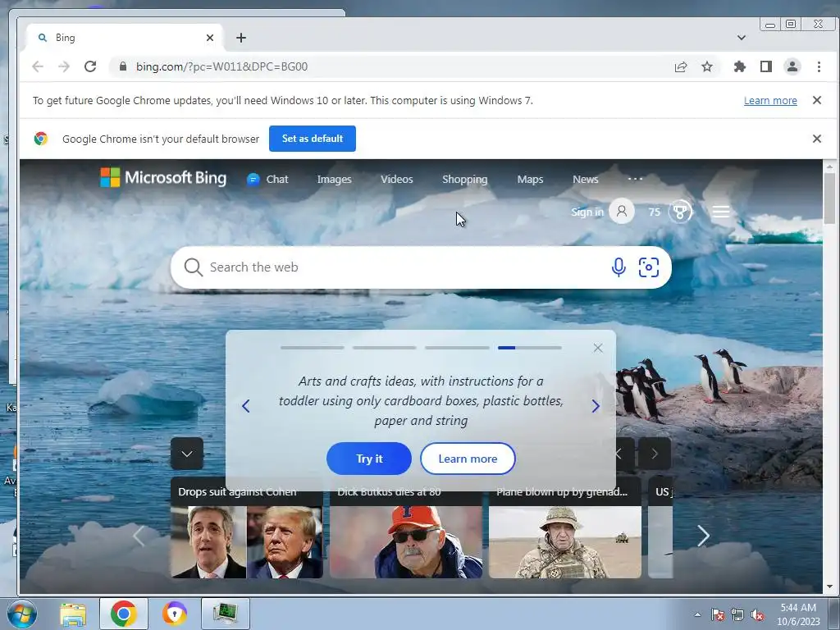Click Set as default button
Viewport: 840px width, 630px height.
[313, 139]
